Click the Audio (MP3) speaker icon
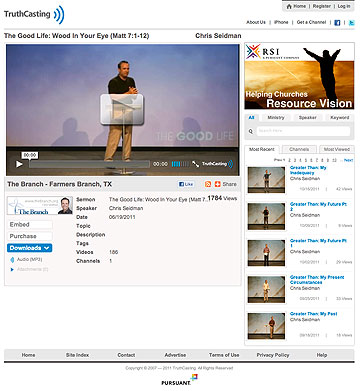The height and width of the screenshot is (391, 360). click(12, 259)
